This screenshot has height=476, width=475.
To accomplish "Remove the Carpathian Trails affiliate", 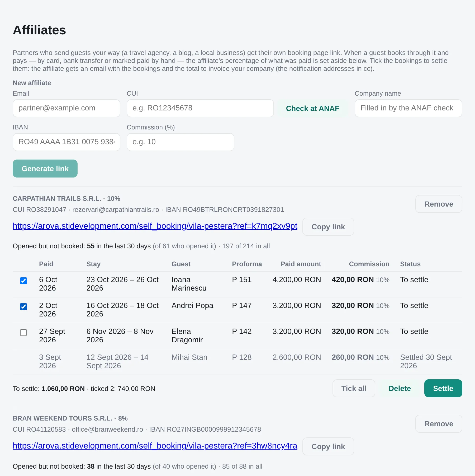I will click(x=439, y=204).
